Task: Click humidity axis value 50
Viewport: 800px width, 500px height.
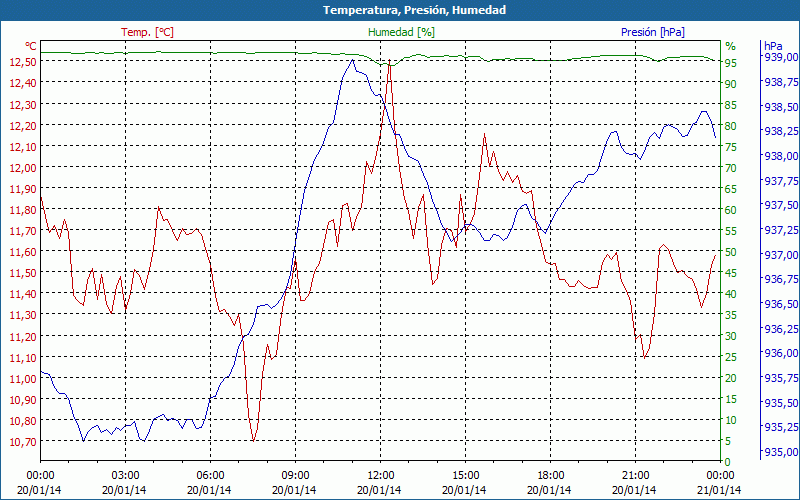Action: tap(731, 252)
